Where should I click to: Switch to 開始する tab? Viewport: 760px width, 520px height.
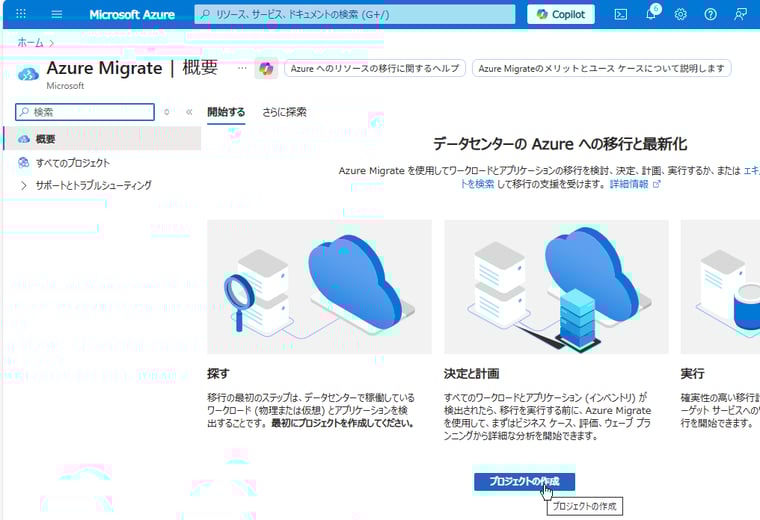pos(226,112)
